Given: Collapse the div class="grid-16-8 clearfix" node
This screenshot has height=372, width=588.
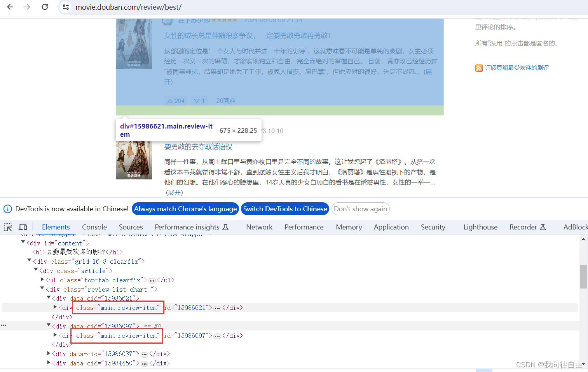Looking at the screenshot, I should [29, 261].
